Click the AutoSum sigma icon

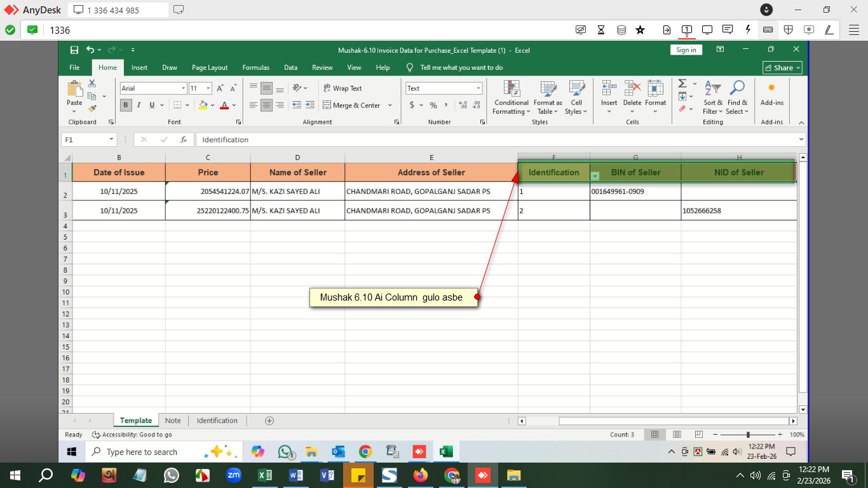pyautogui.click(x=682, y=84)
